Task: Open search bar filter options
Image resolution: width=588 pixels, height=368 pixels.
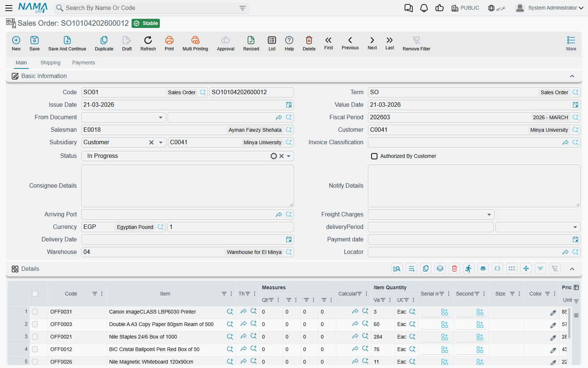Action: coord(243,8)
